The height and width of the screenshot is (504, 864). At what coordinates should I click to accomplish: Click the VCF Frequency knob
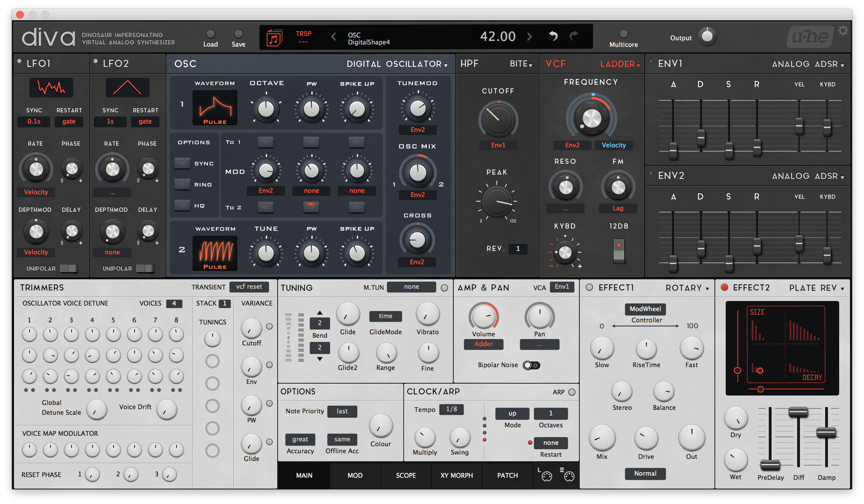tap(592, 118)
